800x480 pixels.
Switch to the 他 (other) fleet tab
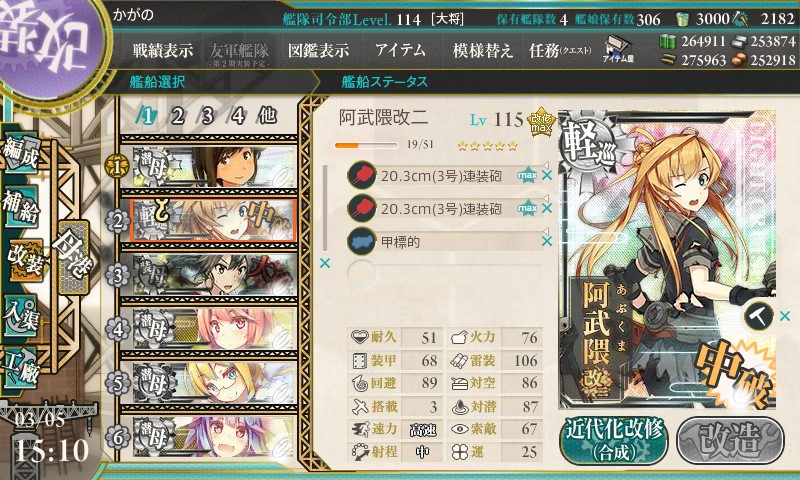pos(267,116)
